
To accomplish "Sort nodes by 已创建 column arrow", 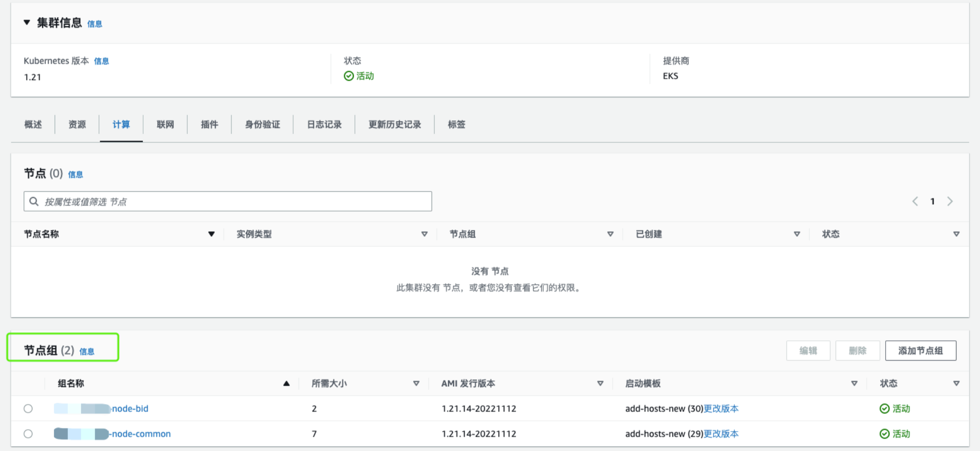I will point(797,234).
